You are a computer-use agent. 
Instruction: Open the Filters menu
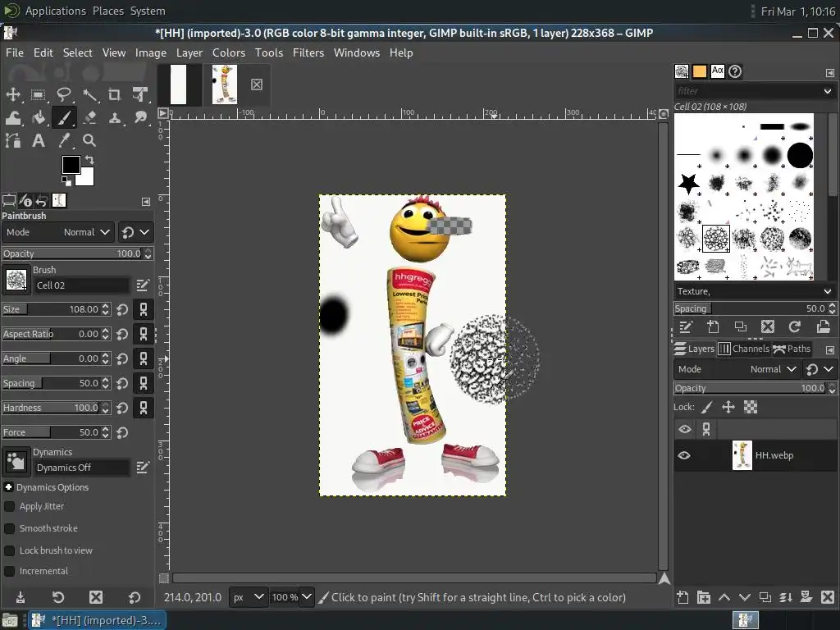tap(308, 52)
